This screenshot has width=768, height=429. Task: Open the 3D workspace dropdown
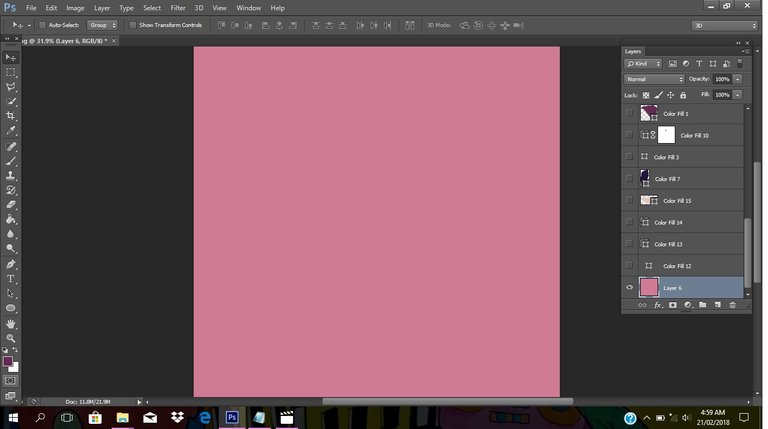[724, 25]
